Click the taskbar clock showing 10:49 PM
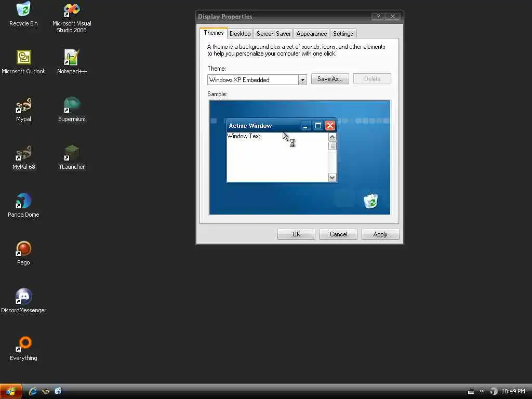This screenshot has height=399, width=532. tap(513, 391)
